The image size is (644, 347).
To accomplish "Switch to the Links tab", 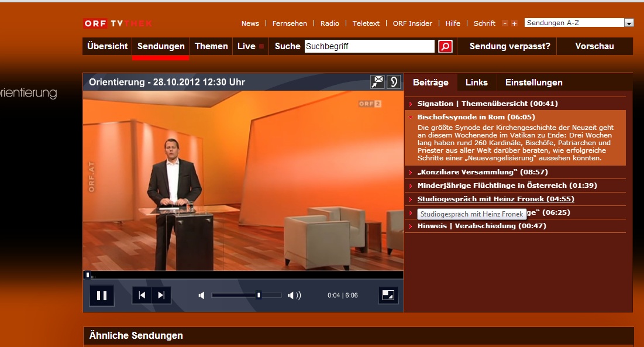I will [476, 83].
